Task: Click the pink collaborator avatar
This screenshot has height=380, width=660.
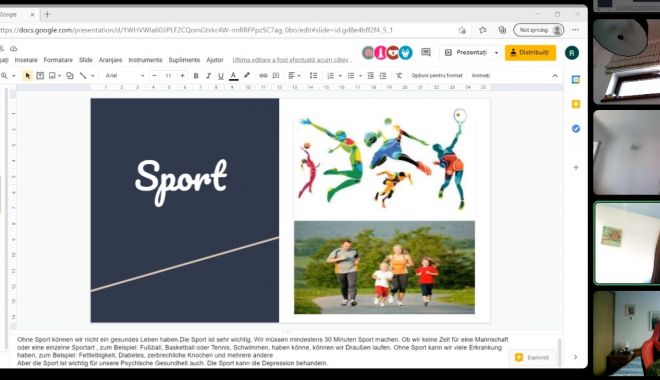Action: point(381,53)
